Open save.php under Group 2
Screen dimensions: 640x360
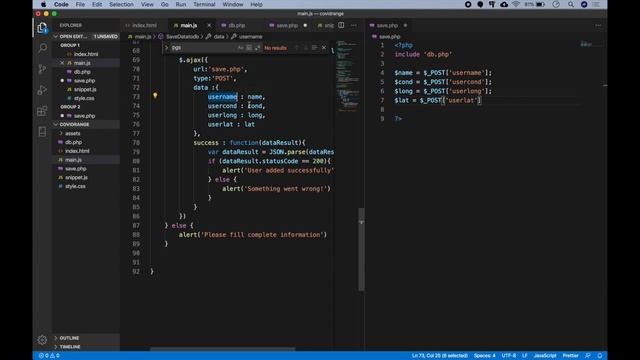tap(84, 116)
